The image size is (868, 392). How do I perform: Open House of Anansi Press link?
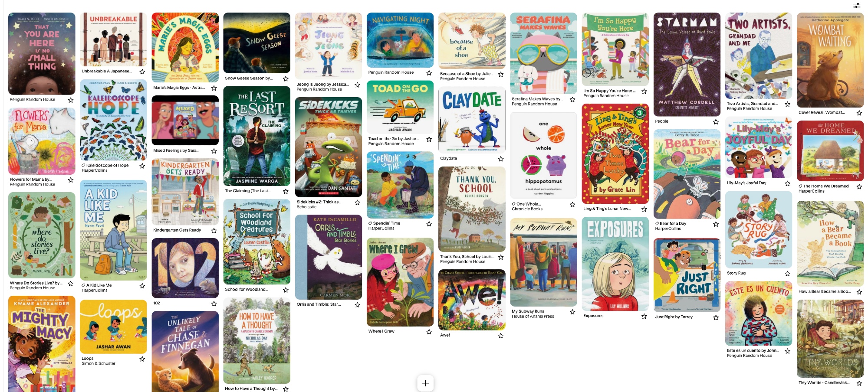[533, 317]
